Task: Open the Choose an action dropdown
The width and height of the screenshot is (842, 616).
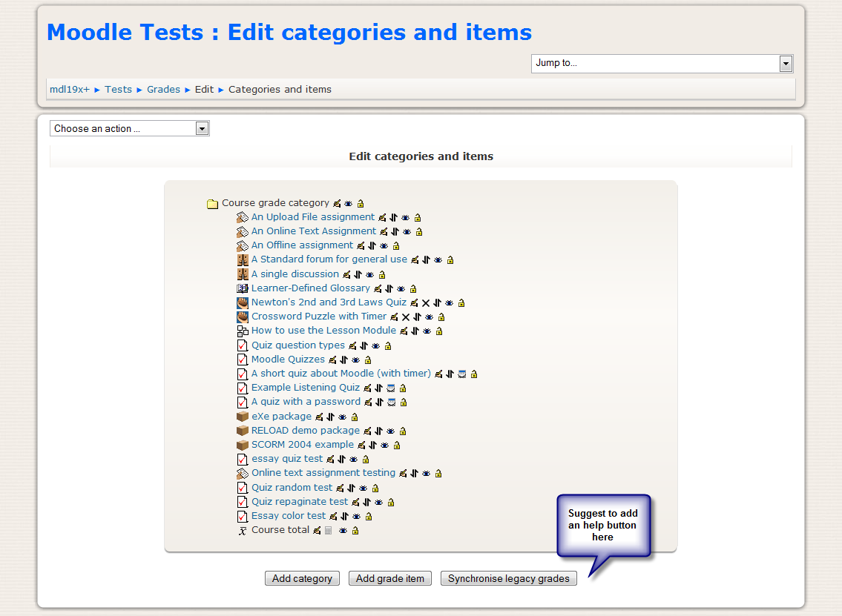Action: [129, 129]
